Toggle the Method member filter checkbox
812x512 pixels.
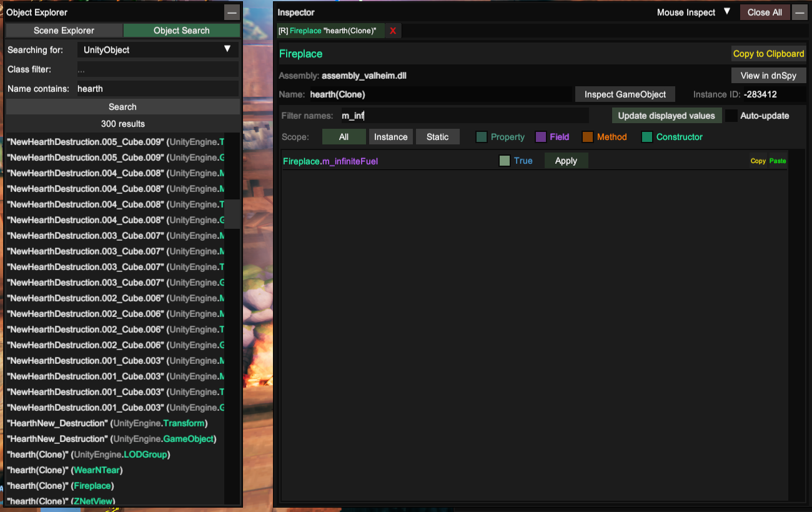tap(588, 137)
